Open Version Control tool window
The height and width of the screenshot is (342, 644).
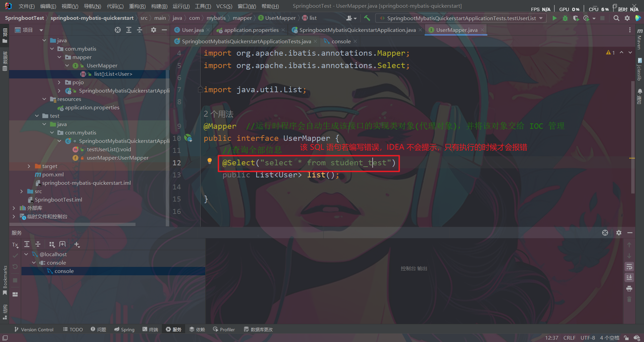pos(34,330)
